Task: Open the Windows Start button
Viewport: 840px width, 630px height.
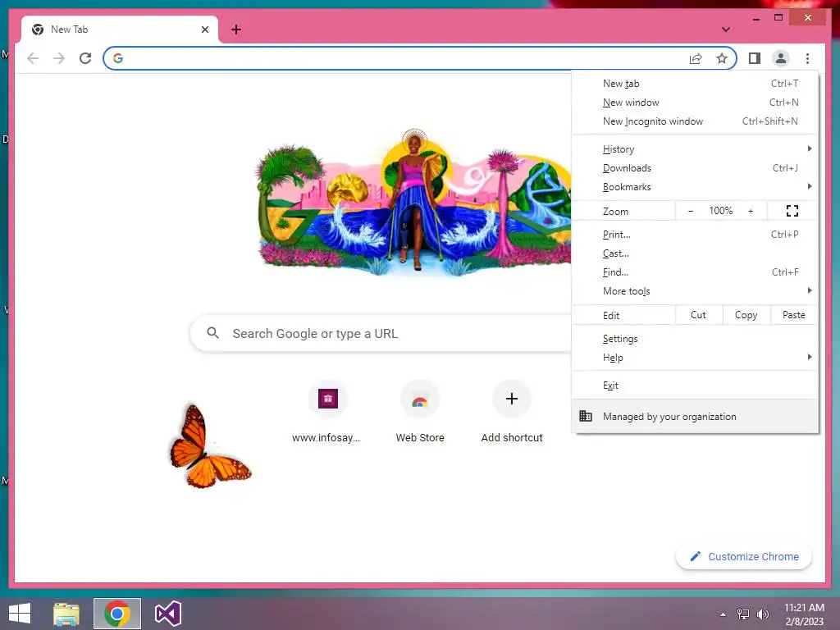Action: click(20, 614)
